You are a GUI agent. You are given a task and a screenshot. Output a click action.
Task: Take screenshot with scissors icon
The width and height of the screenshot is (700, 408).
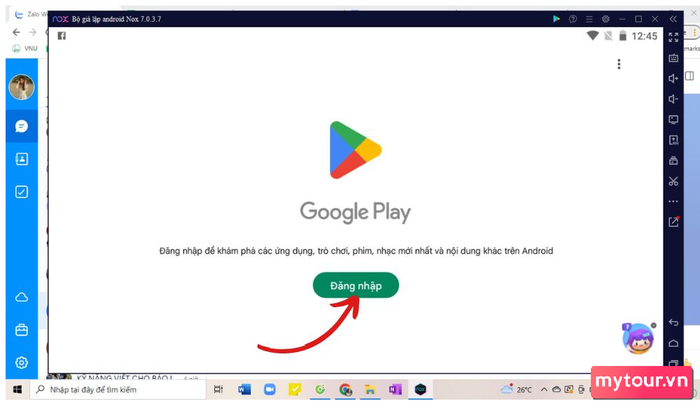pyautogui.click(x=673, y=181)
